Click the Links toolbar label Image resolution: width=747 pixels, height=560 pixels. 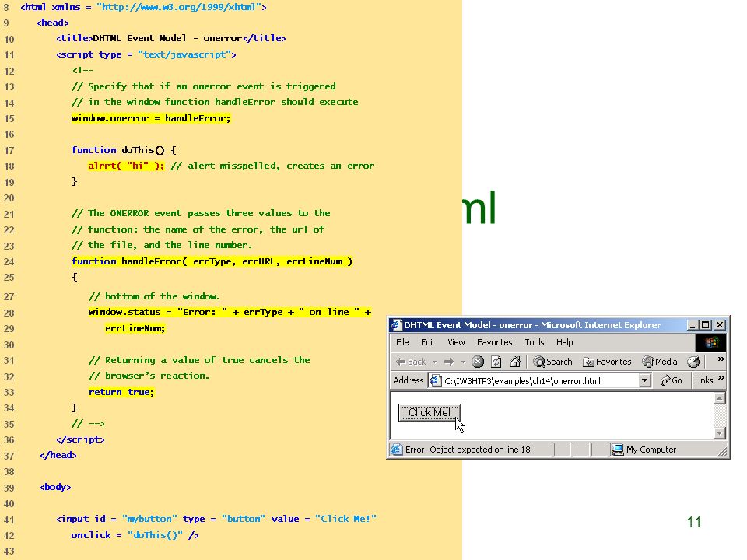click(703, 380)
